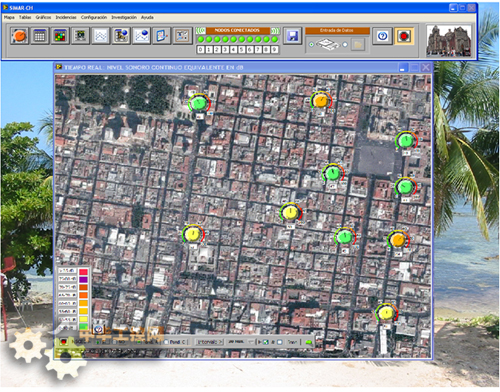Click the green LED in the map bottom bar

309,342
